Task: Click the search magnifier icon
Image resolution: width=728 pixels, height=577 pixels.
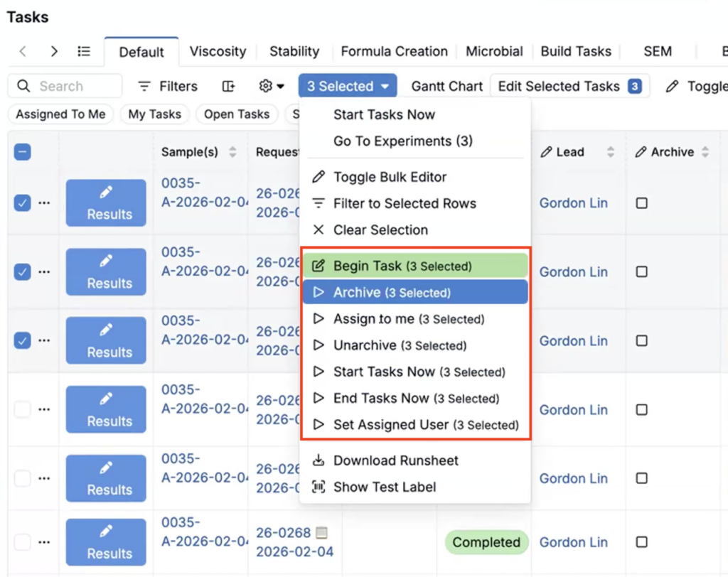Action: (23, 86)
